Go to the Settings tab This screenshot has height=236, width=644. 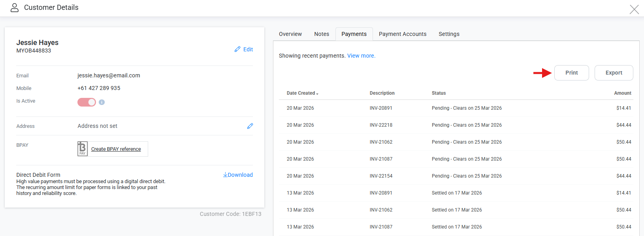449,34
